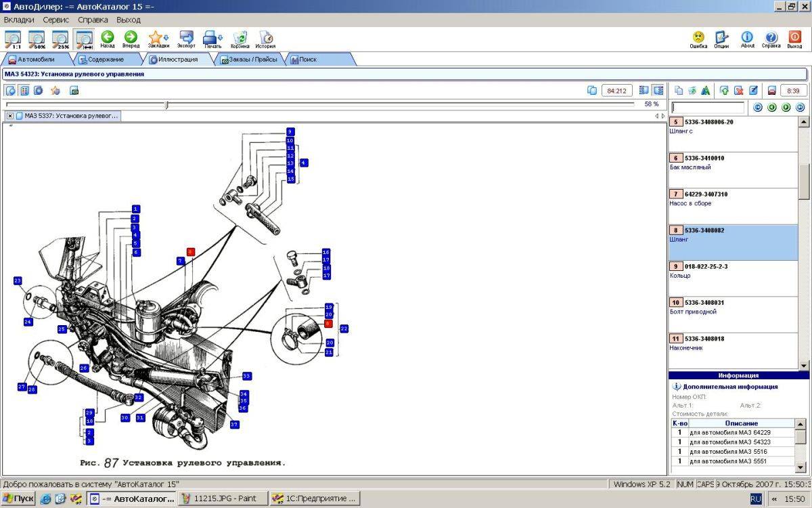Open the Сервис menu
This screenshot has width=812, height=508.
(x=56, y=20)
